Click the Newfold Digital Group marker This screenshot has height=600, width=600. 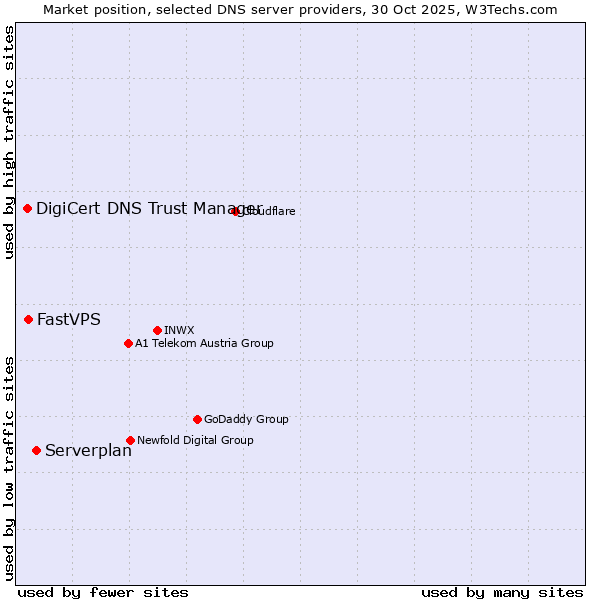tap(130, 440)
